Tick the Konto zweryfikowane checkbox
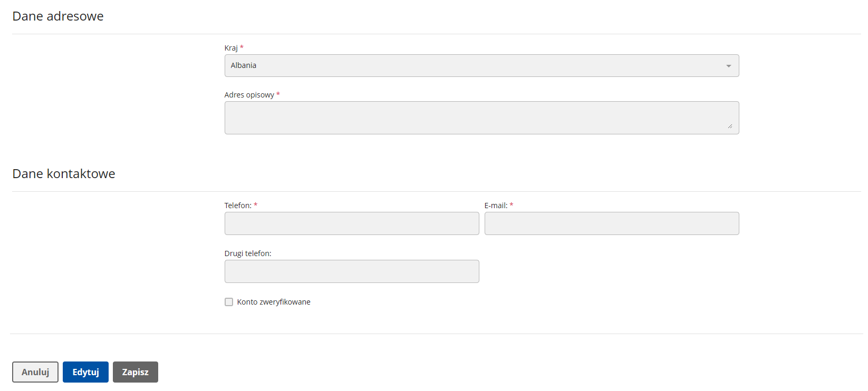Image resolution: width=868 pixels, height=391 pixels. click(229, 302)
